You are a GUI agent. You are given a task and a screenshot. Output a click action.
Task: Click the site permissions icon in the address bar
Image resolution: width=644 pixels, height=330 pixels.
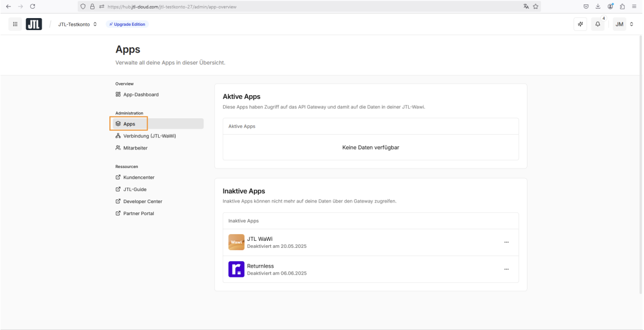coord(102,7)
